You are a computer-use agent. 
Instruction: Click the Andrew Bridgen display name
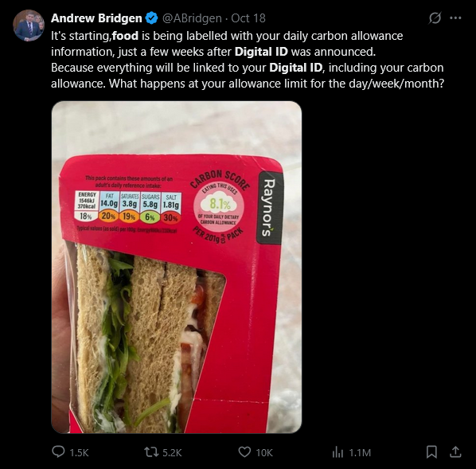96,18
